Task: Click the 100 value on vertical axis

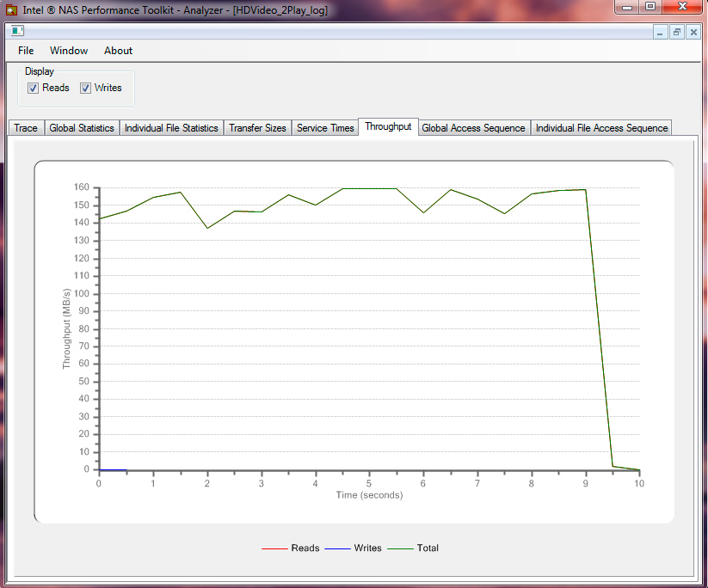Action: [82, 293]
